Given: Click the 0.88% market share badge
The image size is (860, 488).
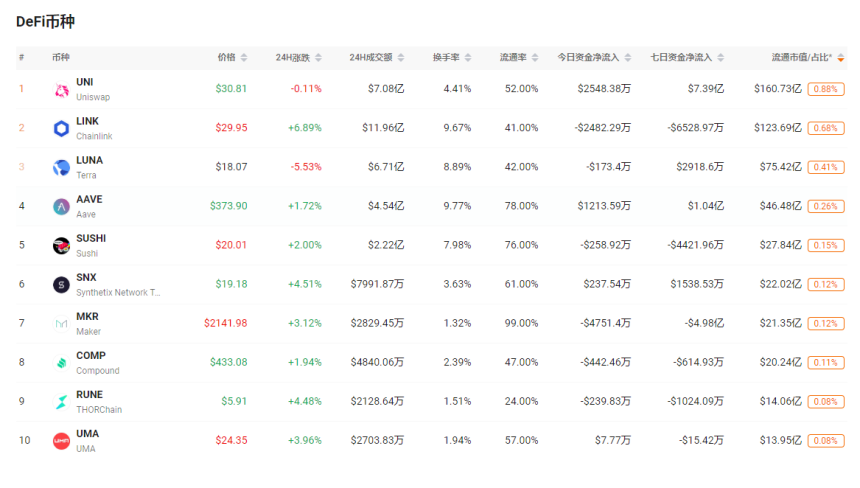Looking at the screenshot, I should point(825,89).
